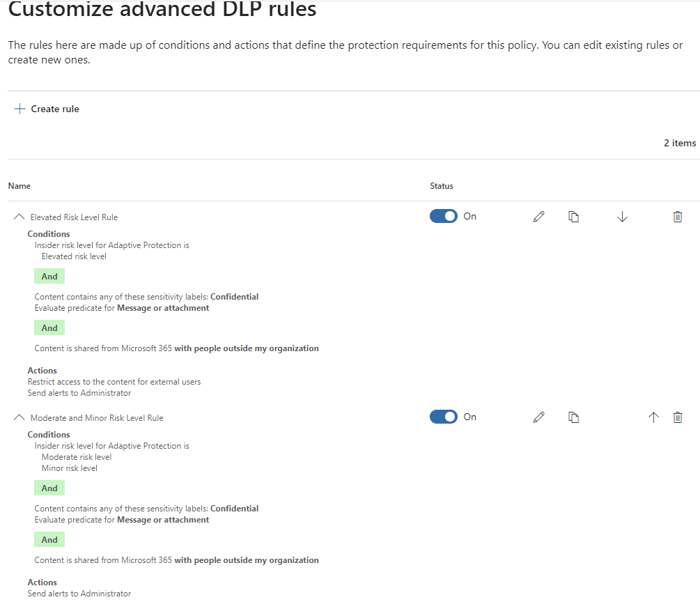Select the Elevated Risk Level Rule name
The image size is (700, 602).
click(x=74, y=217)
